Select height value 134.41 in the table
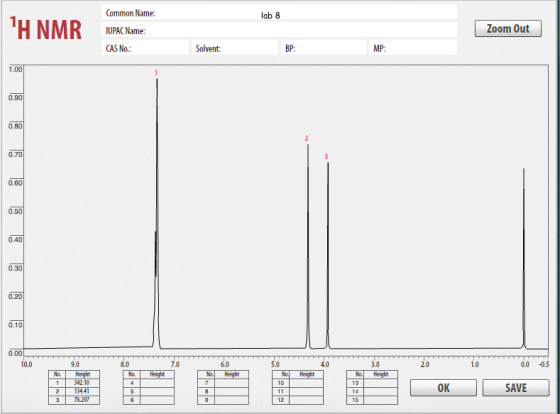560x414 pixels. [x=82, y=391]
